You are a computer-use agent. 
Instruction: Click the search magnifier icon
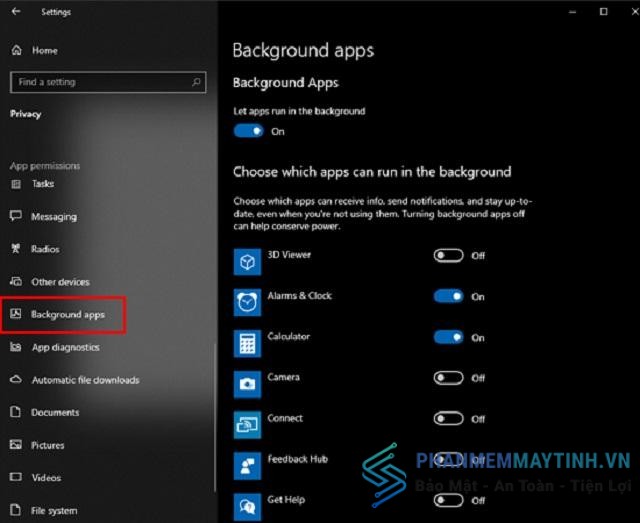click(x=196, y=82)
